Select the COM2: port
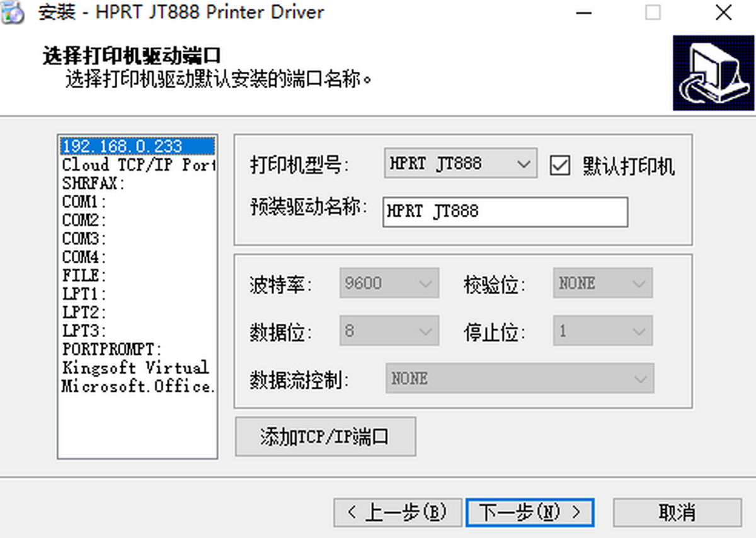Image resolution: width=756 pixels, height=538 pixels. point(137,220)
